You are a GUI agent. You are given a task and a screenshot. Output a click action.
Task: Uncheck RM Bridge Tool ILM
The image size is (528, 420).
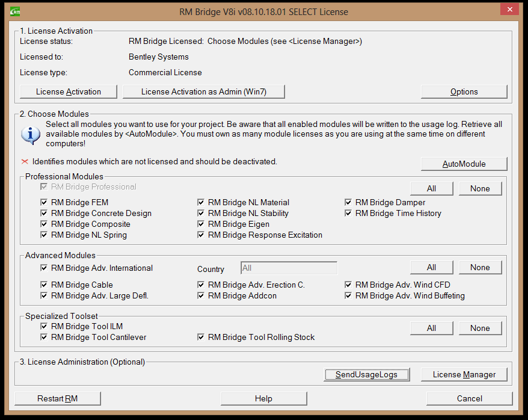[x=44, y=326]
